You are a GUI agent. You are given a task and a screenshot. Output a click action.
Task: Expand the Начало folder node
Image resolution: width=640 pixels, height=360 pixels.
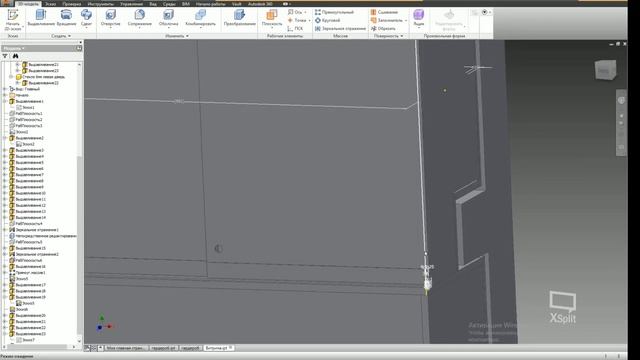click(x=5, y=95)
